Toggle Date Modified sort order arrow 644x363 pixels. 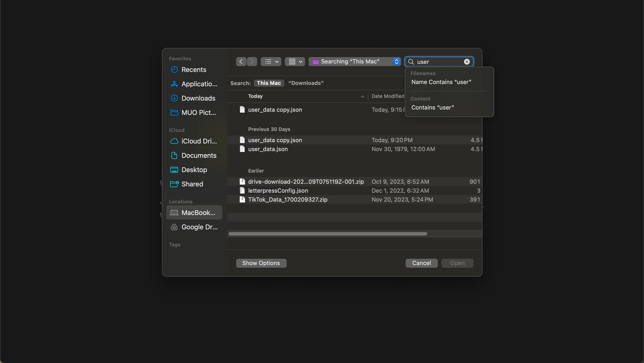362,96
